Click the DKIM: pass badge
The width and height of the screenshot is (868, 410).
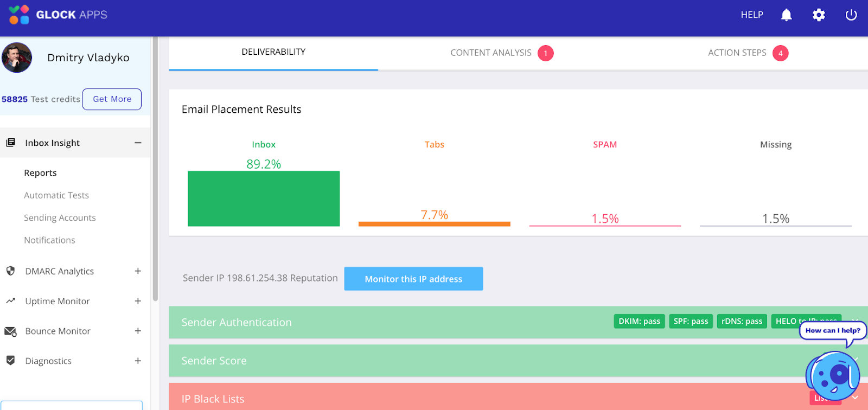(639, 322)
